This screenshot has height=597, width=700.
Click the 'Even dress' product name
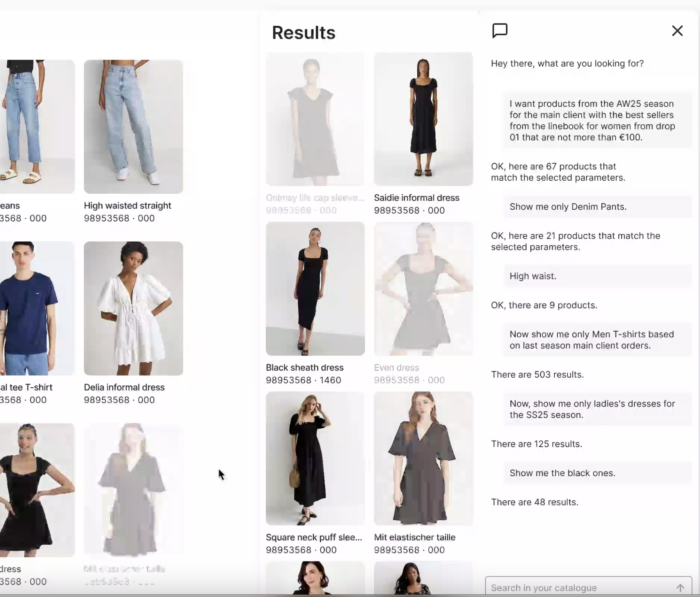(x=396, y=368)
